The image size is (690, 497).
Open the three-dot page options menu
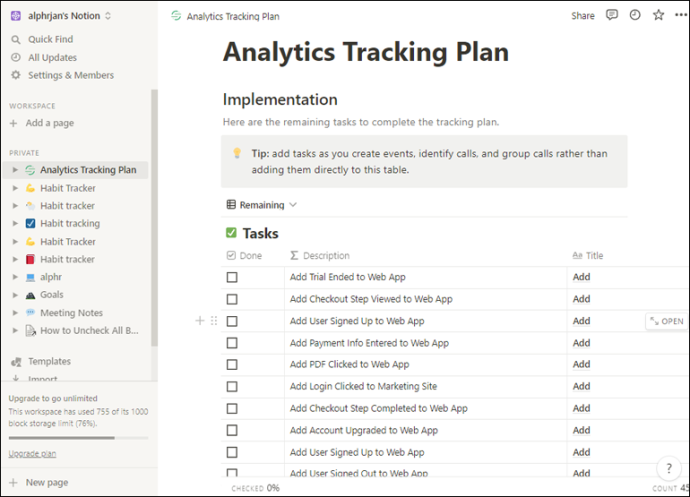click(x=681, y=15)
